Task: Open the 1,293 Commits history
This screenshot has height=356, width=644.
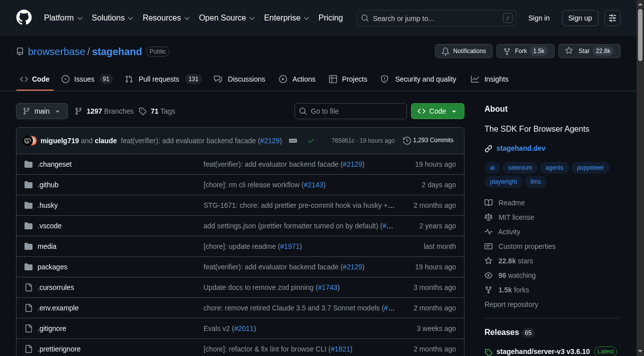Action: (428, 140)
